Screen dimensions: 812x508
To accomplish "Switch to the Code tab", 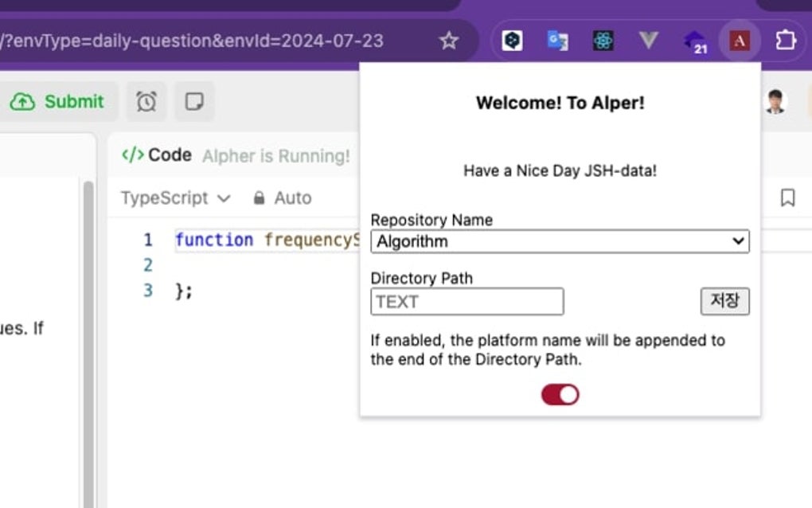I will coord(158,154).
